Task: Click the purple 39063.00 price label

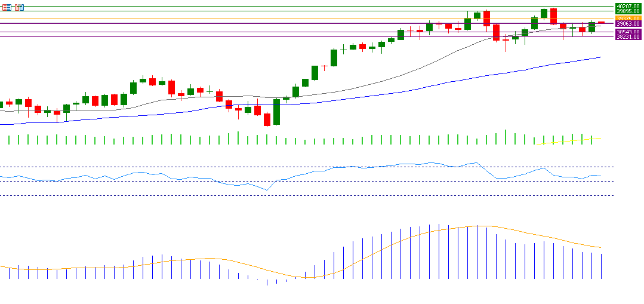Action: (628, 24)
